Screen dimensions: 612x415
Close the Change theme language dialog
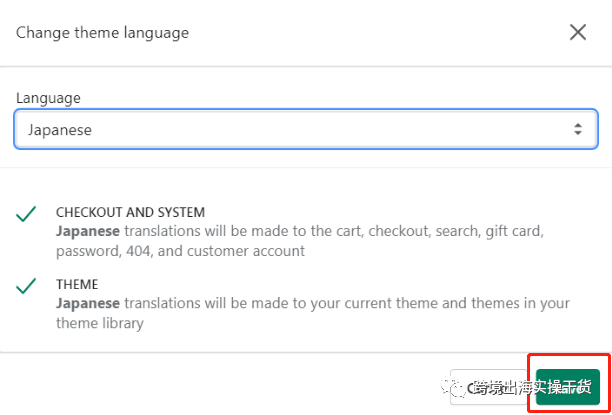pos(578,32)
